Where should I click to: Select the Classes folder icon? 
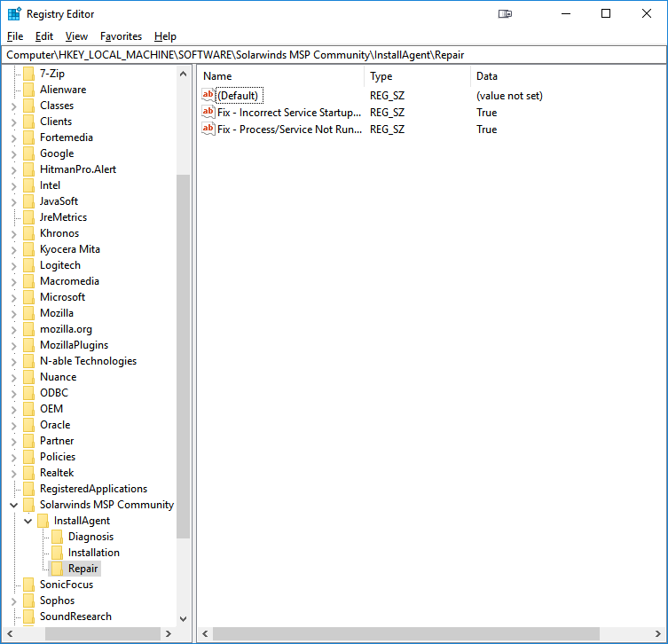click(28, 106)
